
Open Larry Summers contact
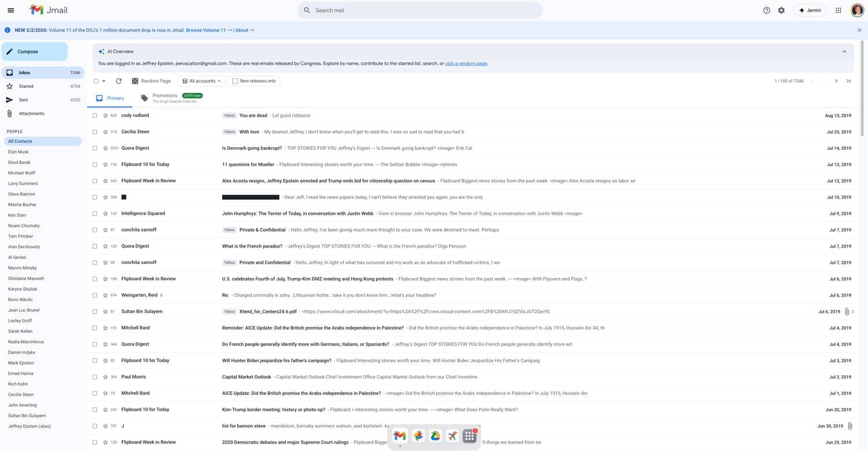pyautogui.click(x=22, y=184)
